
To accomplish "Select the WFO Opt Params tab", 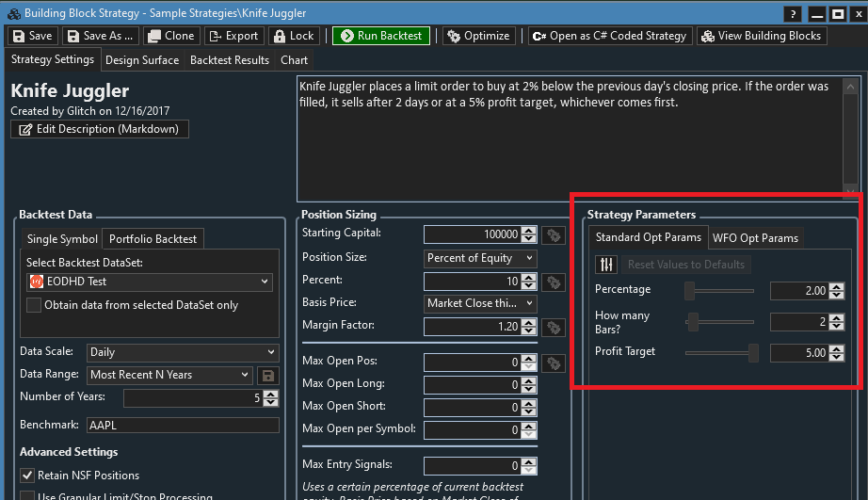I will [x=754, y=238].
